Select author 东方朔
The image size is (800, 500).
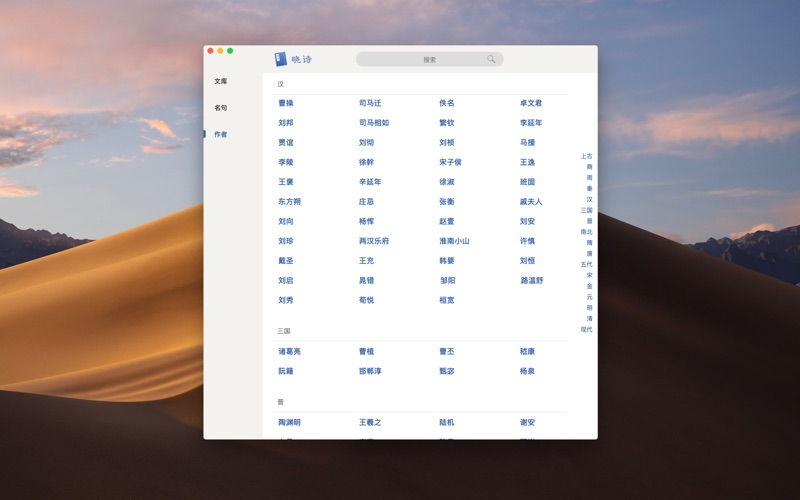coord(289,202)
